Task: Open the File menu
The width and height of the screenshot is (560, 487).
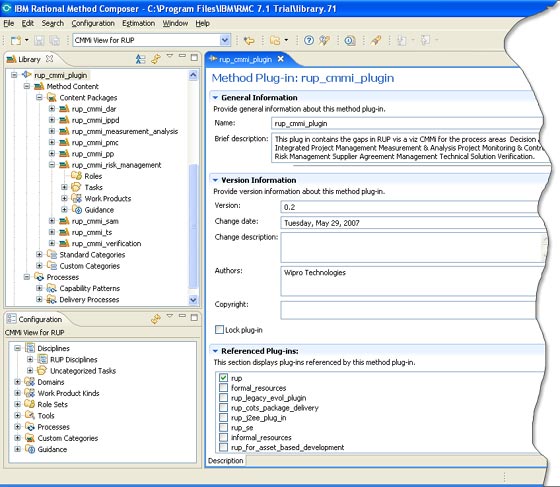Action: coord(9,24)
